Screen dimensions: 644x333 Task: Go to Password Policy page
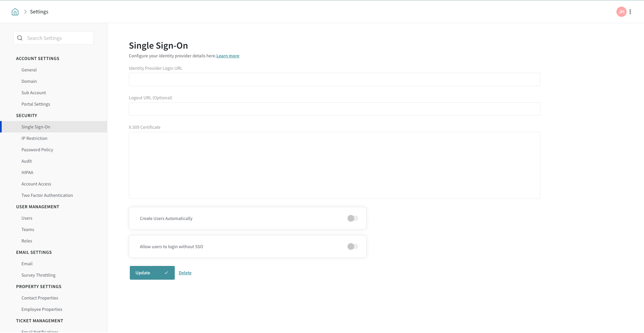(x=37, y=150)
